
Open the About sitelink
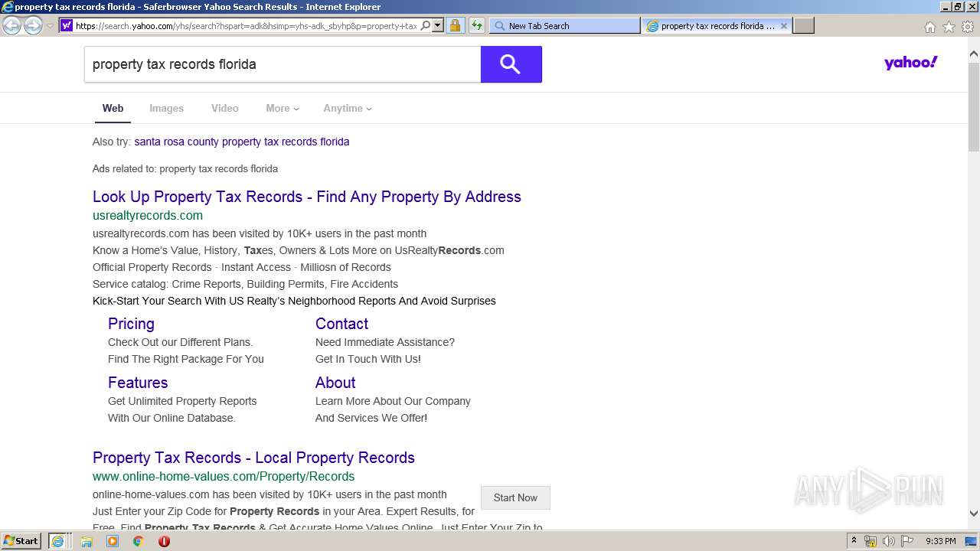335,383
